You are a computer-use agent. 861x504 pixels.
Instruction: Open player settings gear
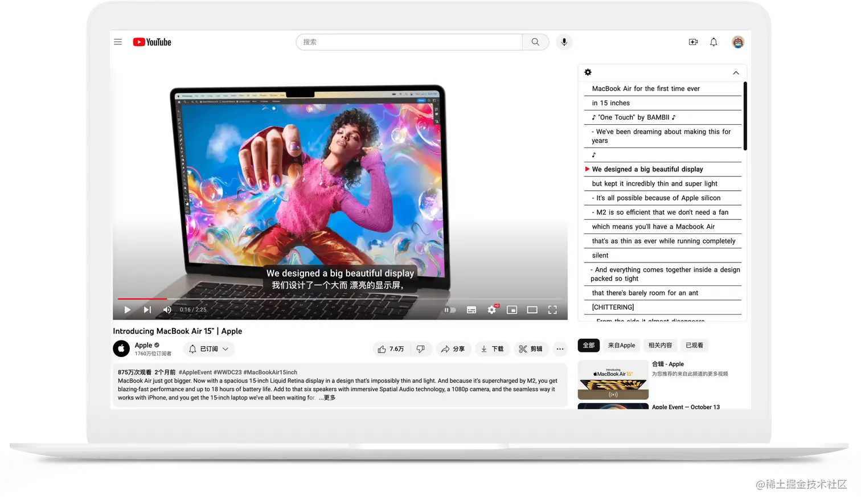[492, 310]
